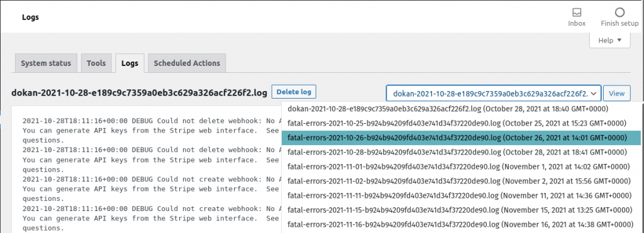Choose highlighted fatal-errors-2021-10-26 log option
The height and width of the screenshot is (233, 644).
click(461, 138)
